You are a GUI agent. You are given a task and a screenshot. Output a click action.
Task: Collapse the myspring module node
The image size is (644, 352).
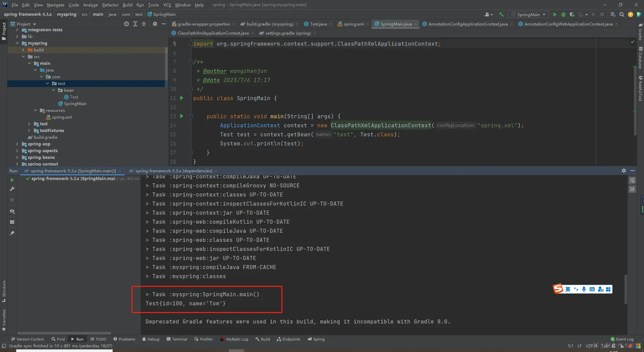click(17, 43)
